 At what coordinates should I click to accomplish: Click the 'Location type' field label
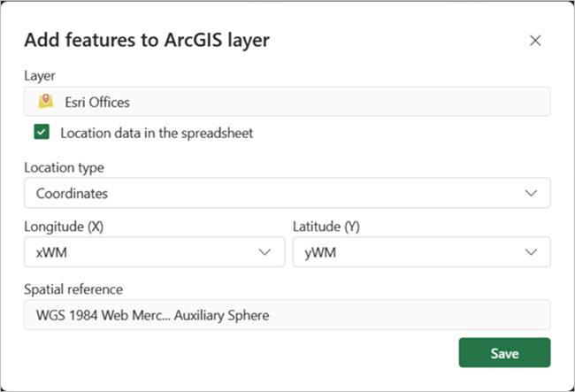[x=64, y=167]
